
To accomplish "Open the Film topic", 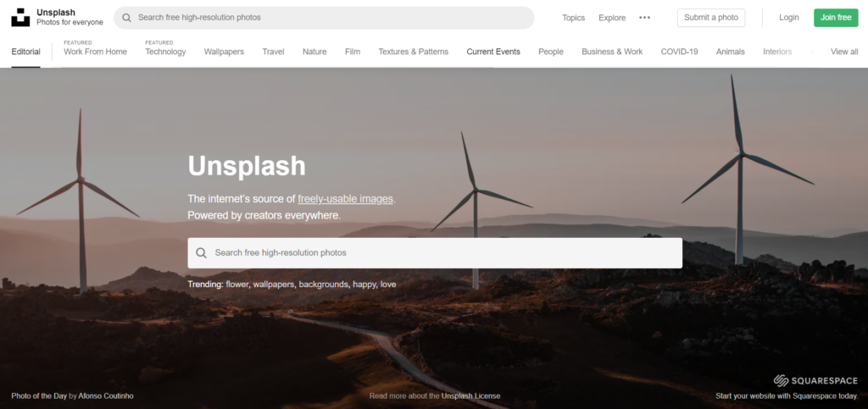I will 353,52.
